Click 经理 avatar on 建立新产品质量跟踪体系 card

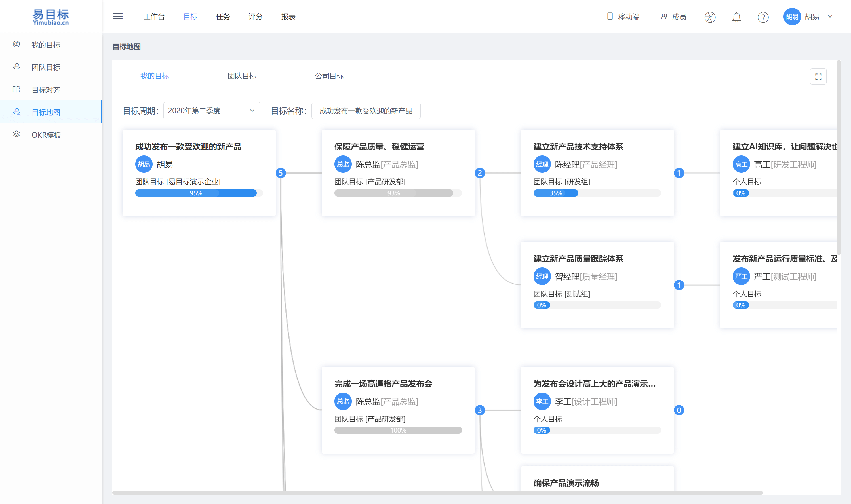tap(542, 277)
